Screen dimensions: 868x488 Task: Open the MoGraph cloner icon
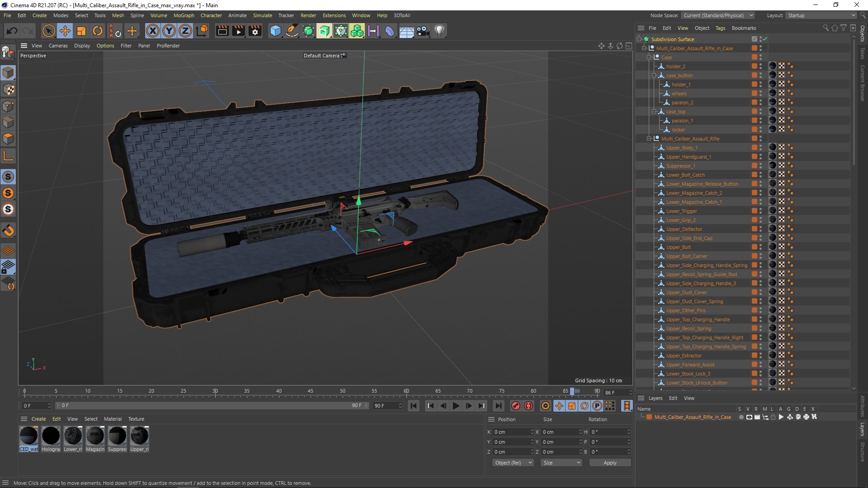[357, 31]
